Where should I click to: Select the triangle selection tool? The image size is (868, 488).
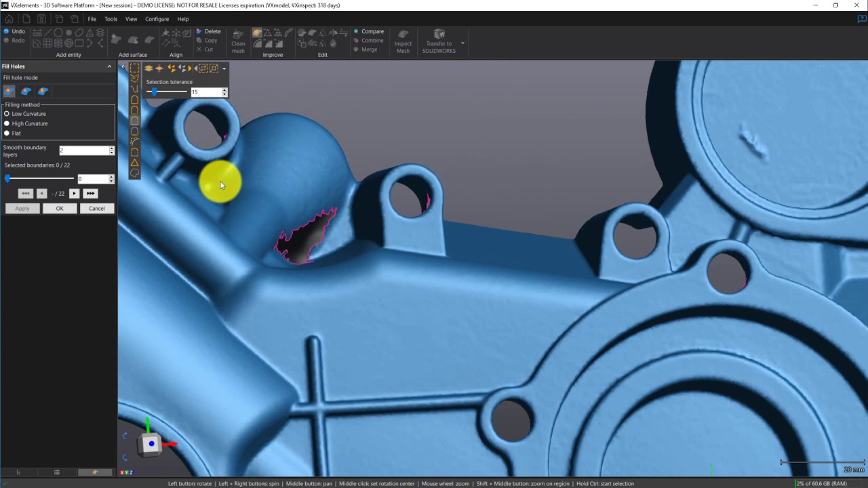134,163
